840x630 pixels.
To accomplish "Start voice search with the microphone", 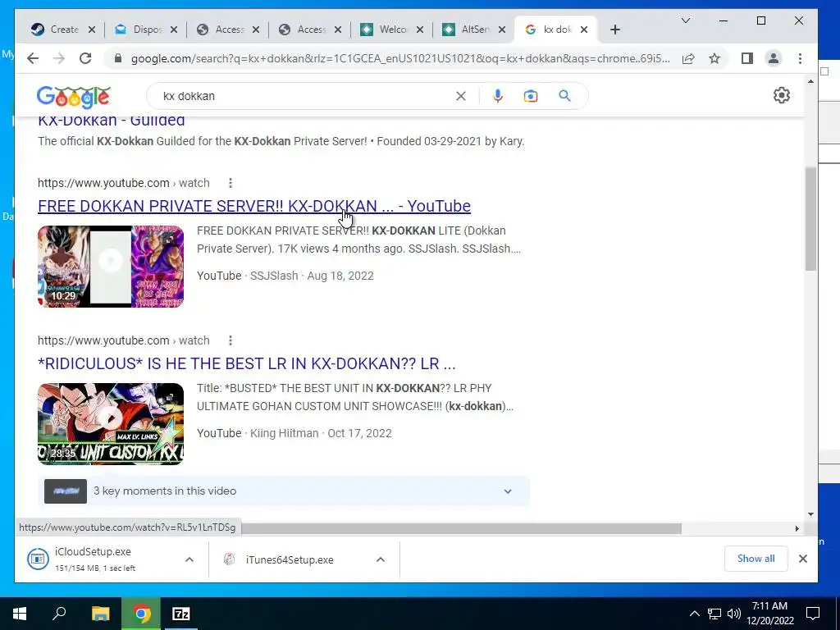I will click(x=498, y=96).
